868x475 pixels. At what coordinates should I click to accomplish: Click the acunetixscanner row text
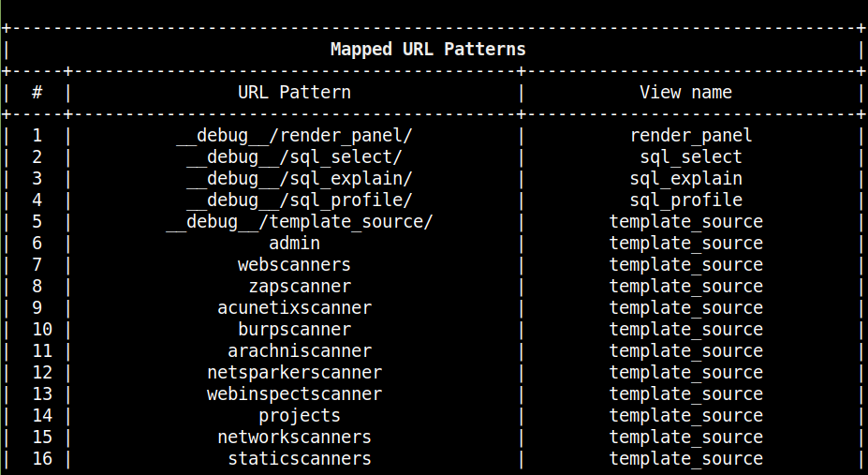tap(295, 308)
